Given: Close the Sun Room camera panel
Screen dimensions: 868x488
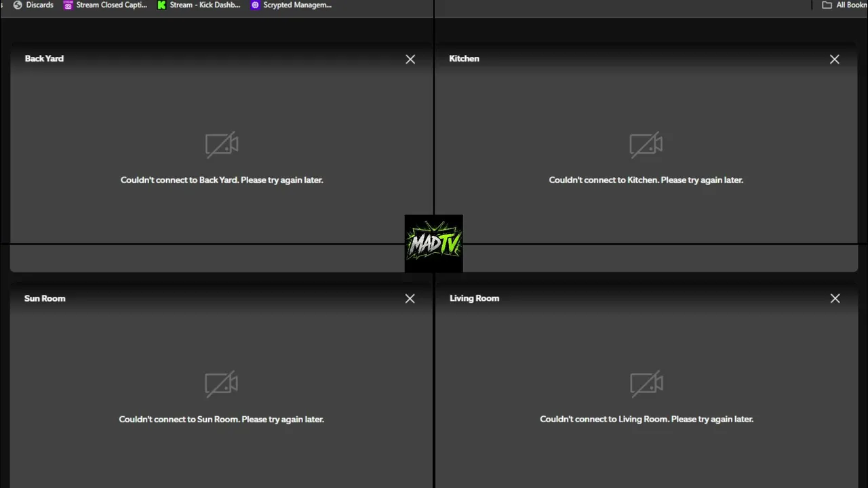Looking at the screenshot, I should tap(410, 299).
